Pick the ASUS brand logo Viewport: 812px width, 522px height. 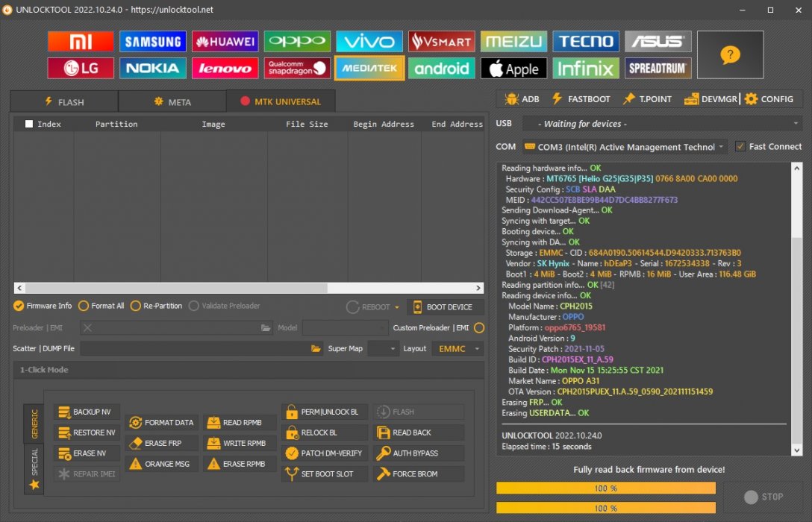tap(658, 42)
